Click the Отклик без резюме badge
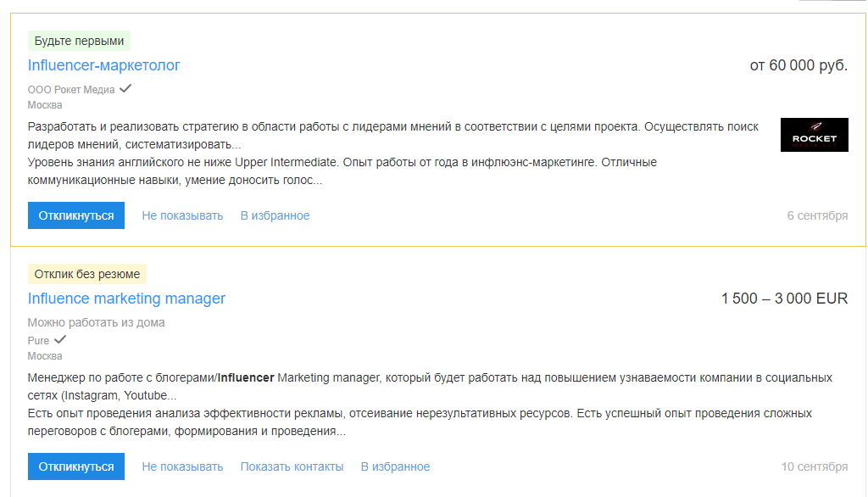The width and height of the screenshot is (868, 497). (87, 274)
